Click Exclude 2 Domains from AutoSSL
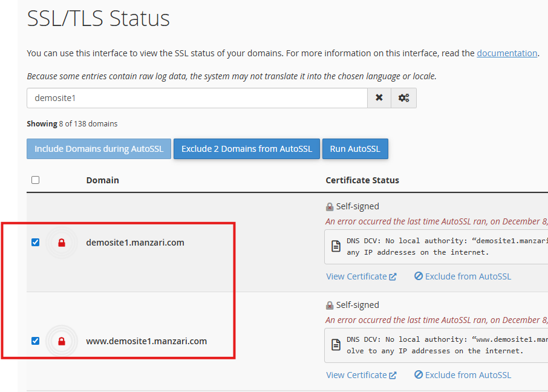The width and height of the screenshot is (548, 392). click(246, 149)
